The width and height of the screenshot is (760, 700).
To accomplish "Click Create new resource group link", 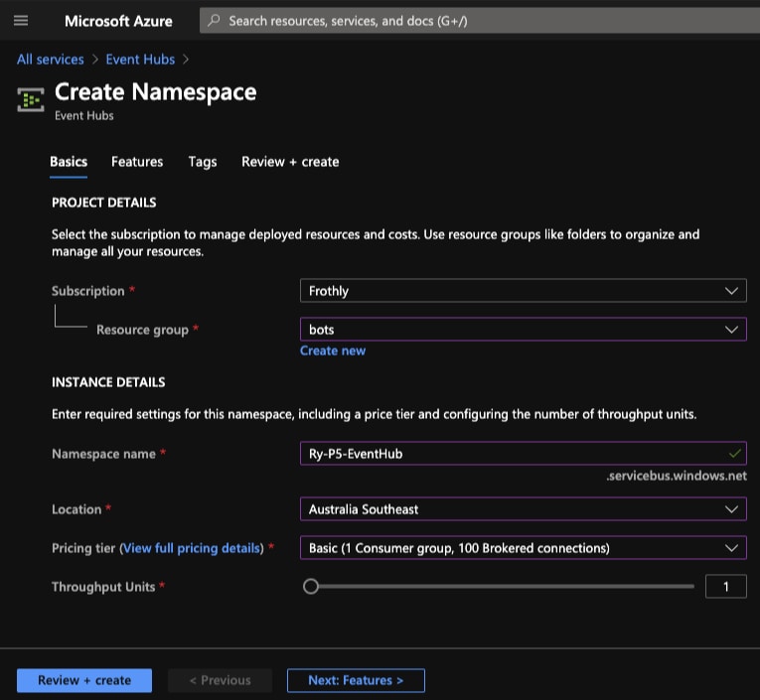I will 333,350.
